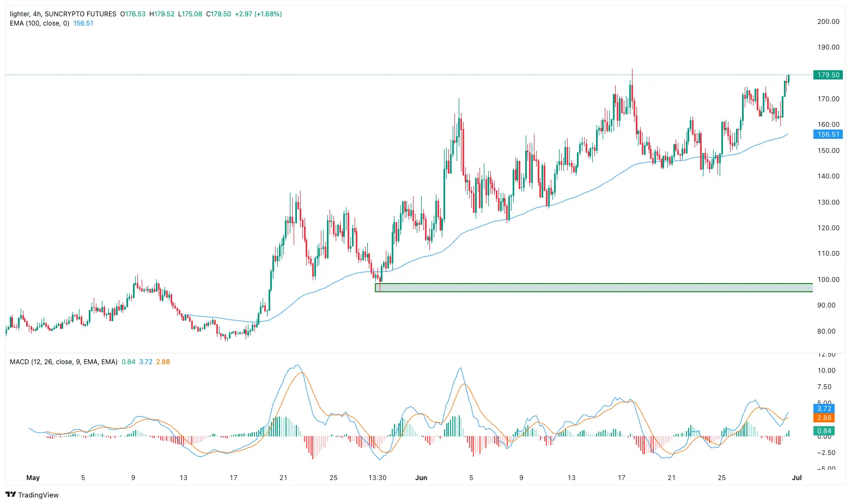
Task: Click the green 0.84 histogram axis tag
Action: coord(824,431)
